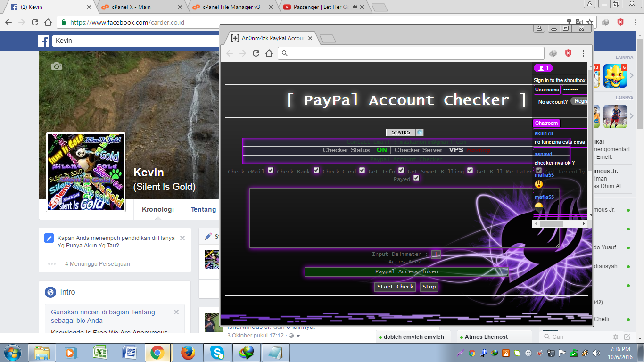Close the cPanel X - Main tab

point(179,7)
